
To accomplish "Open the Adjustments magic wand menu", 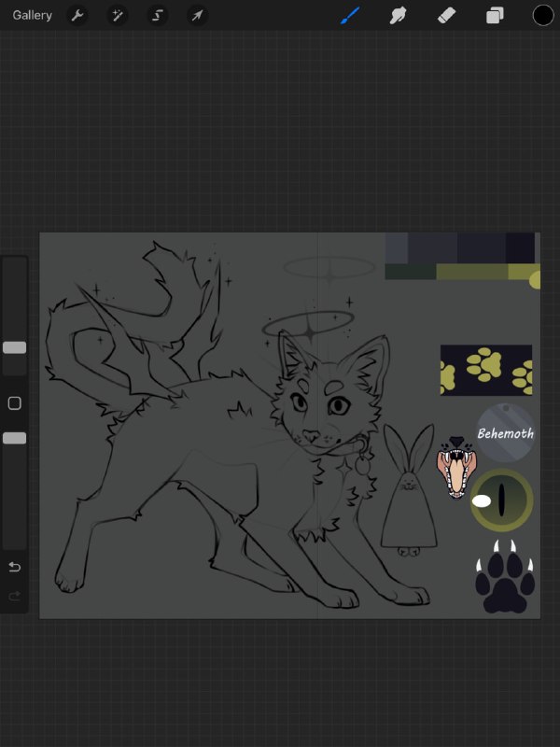I will pyautogui.click(x=118, y=16).
